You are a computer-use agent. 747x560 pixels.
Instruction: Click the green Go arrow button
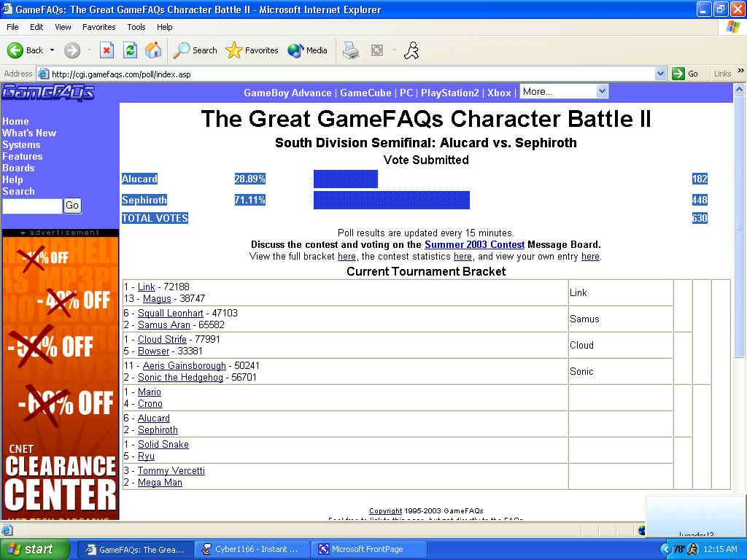[678, 74]
